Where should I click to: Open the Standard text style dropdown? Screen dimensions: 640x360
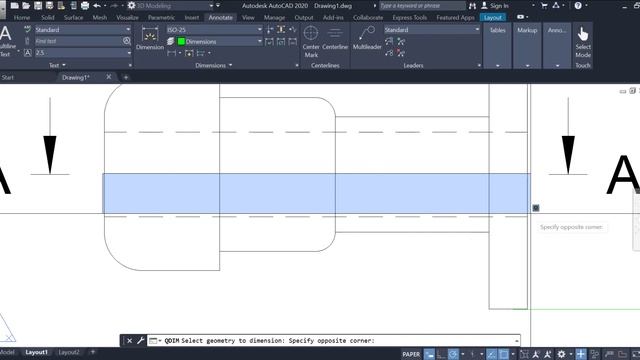click(83, 29)
